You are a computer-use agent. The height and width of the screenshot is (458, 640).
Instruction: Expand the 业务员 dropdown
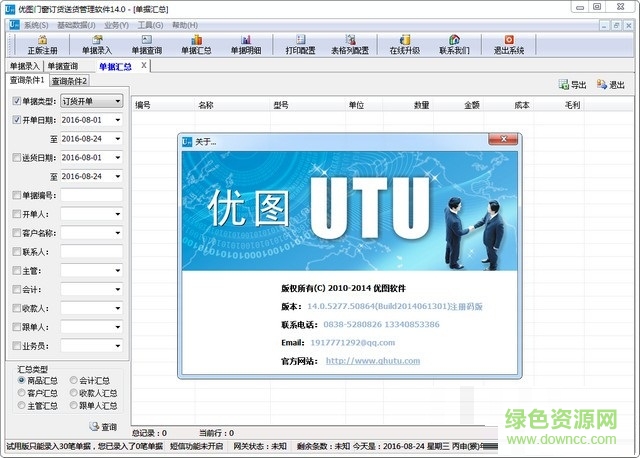tap(118, 346)
